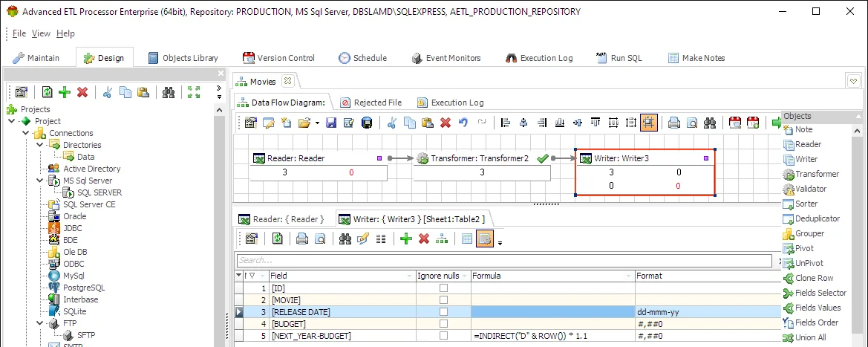Click the Search input field above fields grid
The image size is (868, 347).
(503, 260)
